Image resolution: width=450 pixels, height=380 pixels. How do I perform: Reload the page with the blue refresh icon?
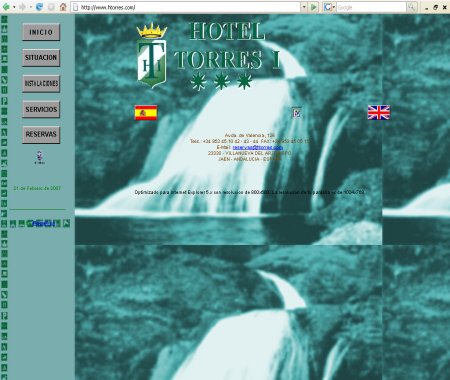(x=39, y=7)
